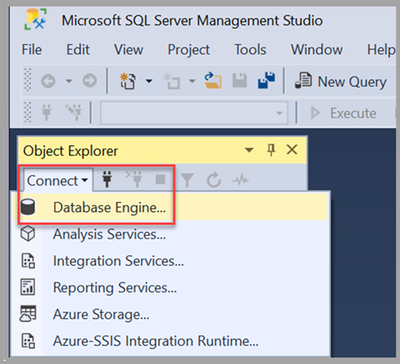Screen dimensions: 400x364
Task: Click the Save All icon
Action: [266, 81]
